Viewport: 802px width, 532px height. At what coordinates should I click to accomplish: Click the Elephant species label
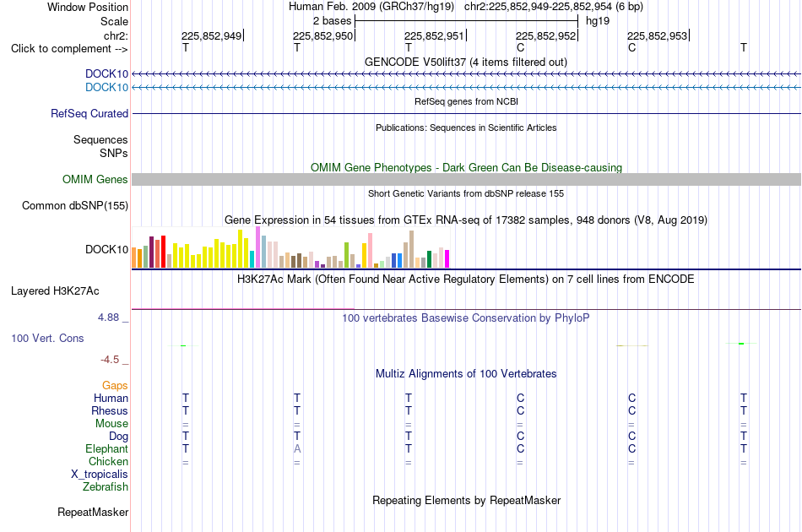(x=107, y=448)
